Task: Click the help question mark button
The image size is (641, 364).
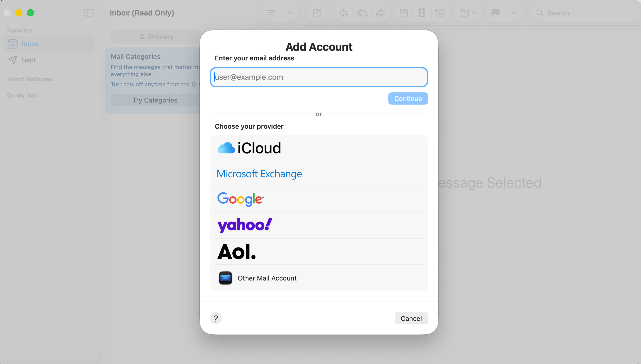Action: click(216, 318)
